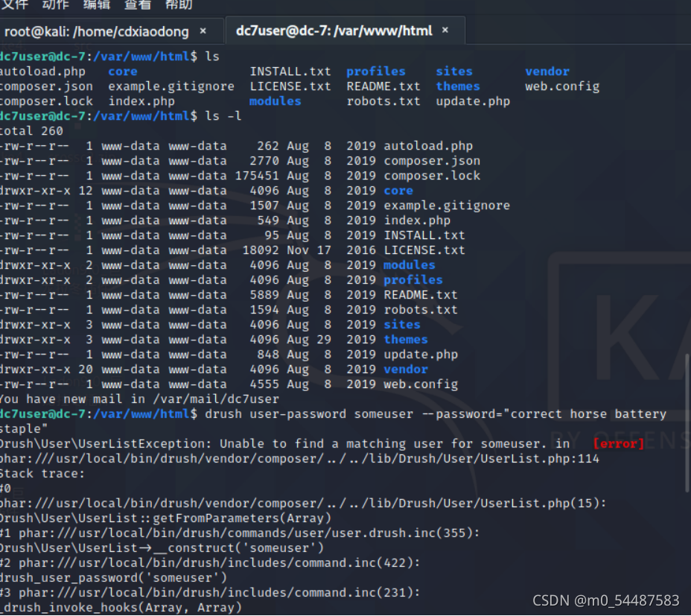This screenshot has height=616, width=691.
Task: Click 'profiles' in the first ls output
Action: coord(376,72)
